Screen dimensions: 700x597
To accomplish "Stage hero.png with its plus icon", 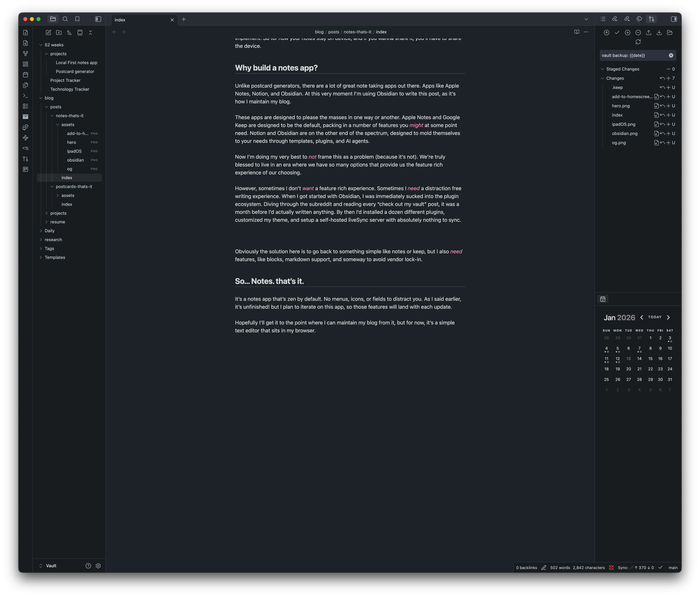I will pos(668,106).
